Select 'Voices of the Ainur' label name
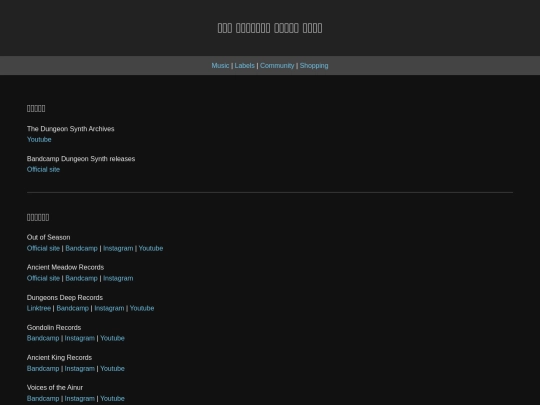Viewport: 540px width, 405px height. tap(55, 387)
